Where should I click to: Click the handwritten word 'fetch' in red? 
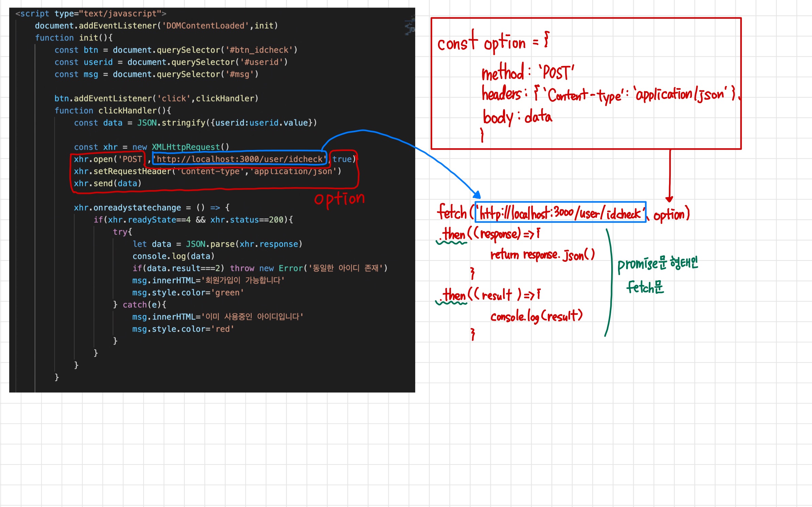[452, 212]
